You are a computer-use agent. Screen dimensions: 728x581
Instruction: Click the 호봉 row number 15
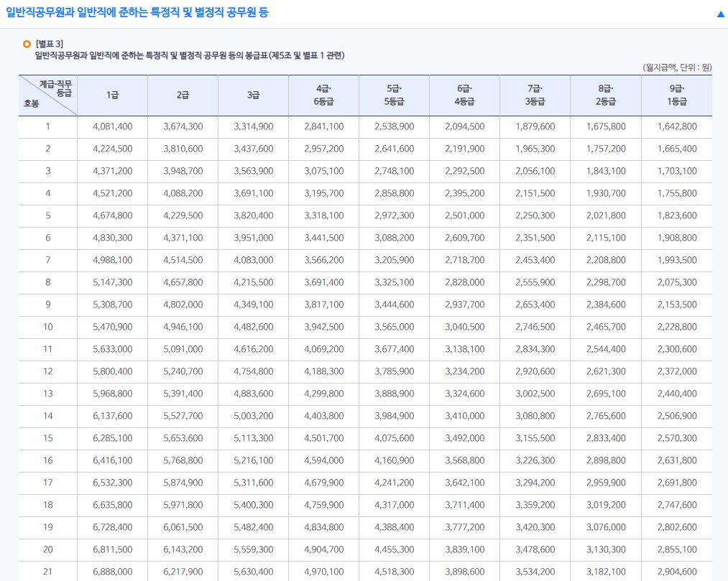click(48, 439)
